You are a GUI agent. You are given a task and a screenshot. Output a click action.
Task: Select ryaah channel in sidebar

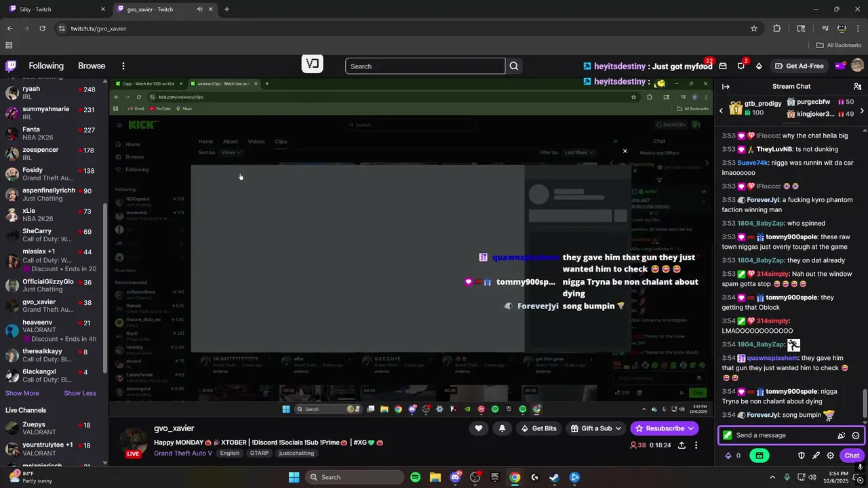click(x=52, y=94)
